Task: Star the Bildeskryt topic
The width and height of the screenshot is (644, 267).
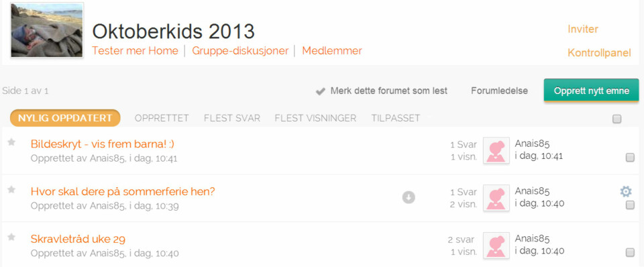Action: pyautogui.click(x=11, y=142)
